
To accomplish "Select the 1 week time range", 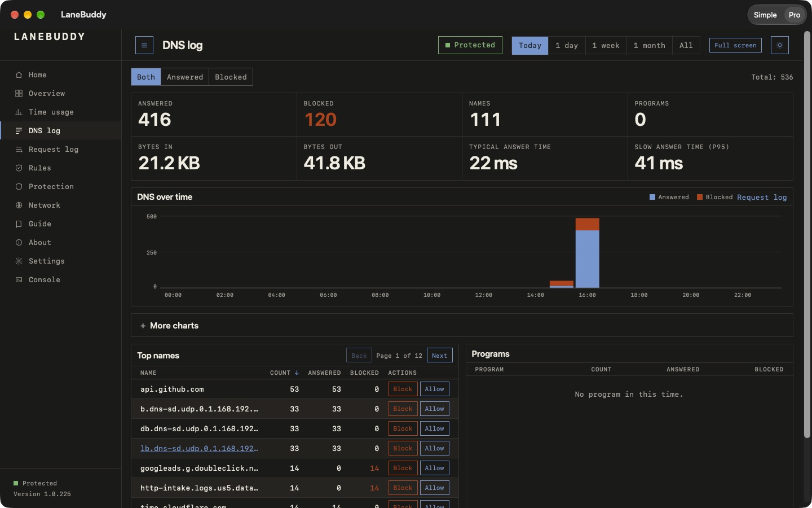I will [x=606, y=45].
